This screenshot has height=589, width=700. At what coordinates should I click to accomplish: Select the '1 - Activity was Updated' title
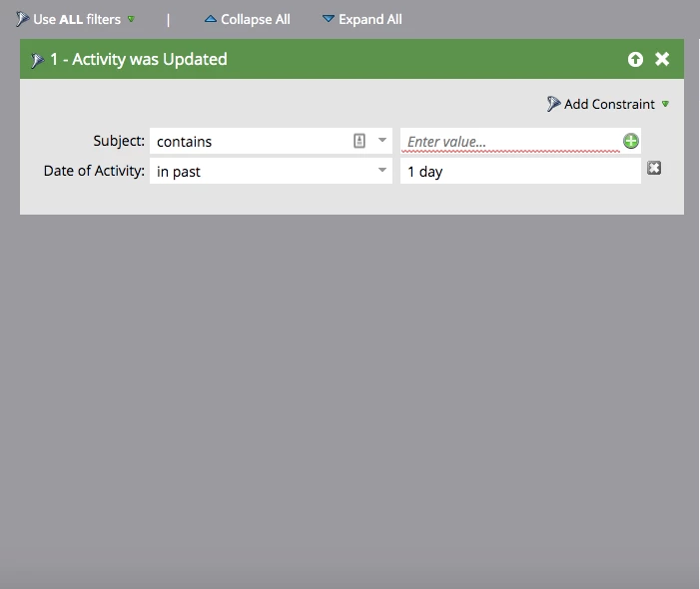tap(139, 59)
